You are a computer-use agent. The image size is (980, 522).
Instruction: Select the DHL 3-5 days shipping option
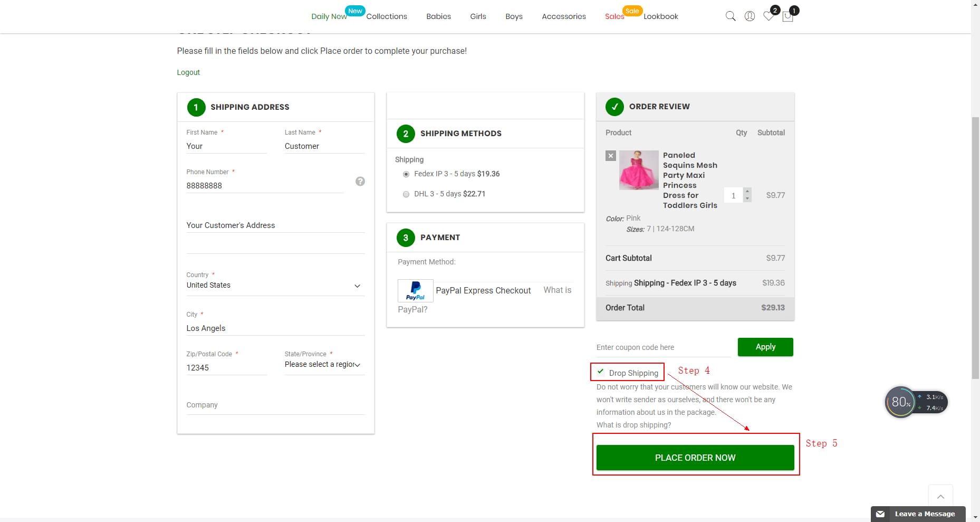(x=406, y=194)
